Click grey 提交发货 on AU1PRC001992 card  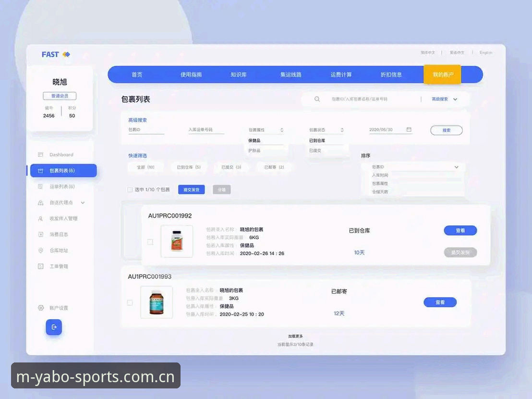[x=460, y=252]
